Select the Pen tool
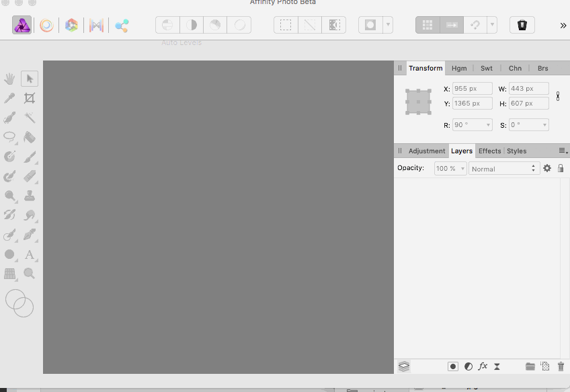The height and width of the screenshot is (392, 570). coord(30,235)
